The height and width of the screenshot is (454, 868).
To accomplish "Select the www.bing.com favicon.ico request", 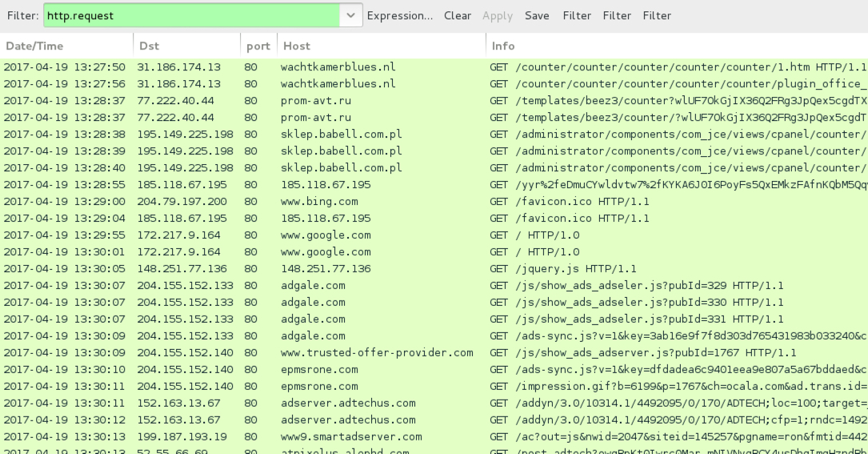I will (x=434, y=201).
